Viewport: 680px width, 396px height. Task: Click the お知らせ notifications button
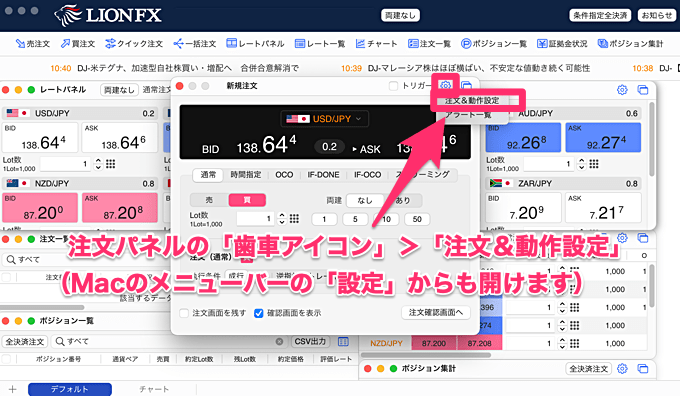click(x=657, y=16)
